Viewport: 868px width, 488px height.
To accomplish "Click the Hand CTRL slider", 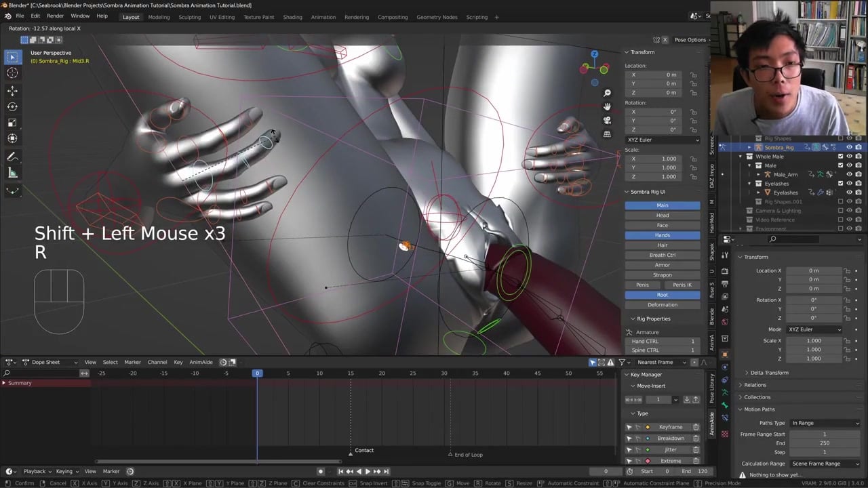I will coord(663,342).
